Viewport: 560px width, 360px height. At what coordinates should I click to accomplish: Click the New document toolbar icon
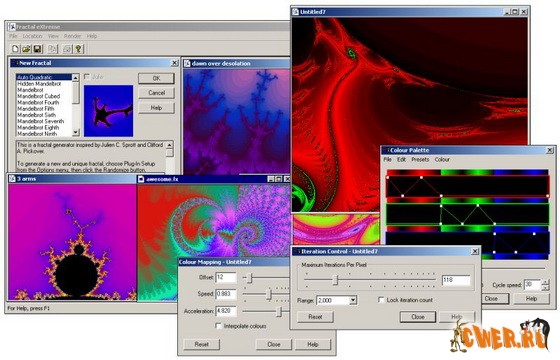15,49
